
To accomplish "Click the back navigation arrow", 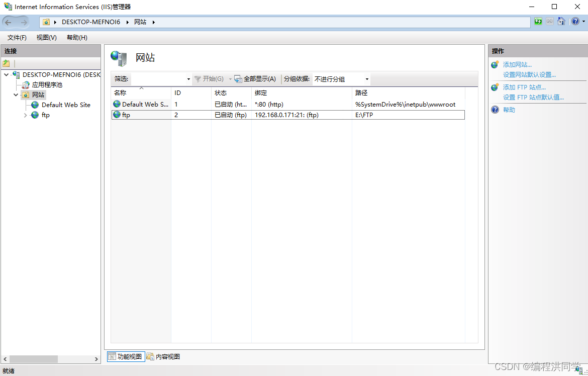I will click(9, 22).
